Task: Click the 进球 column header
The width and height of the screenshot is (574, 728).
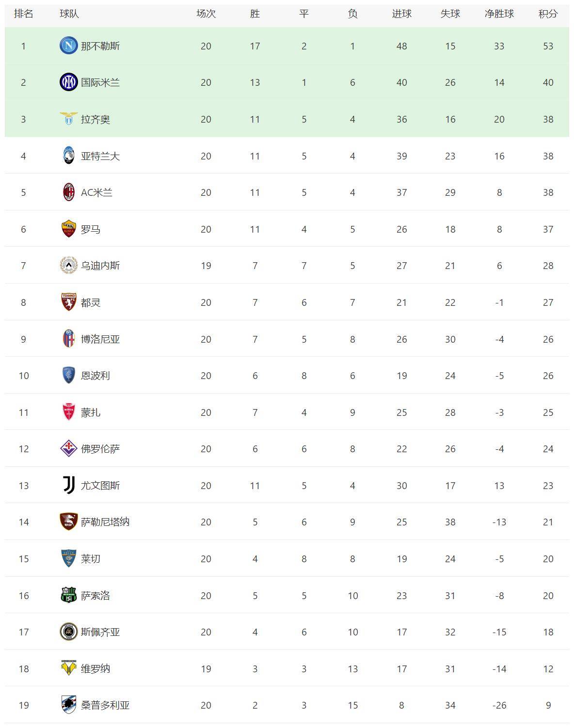Action: pyautogui.click(x=401, y=14)
